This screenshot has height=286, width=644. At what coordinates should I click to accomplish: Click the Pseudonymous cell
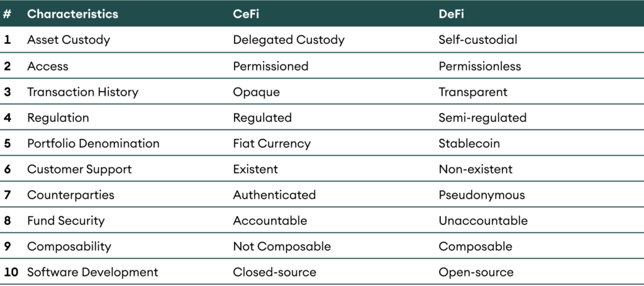(x=482, y=195)
